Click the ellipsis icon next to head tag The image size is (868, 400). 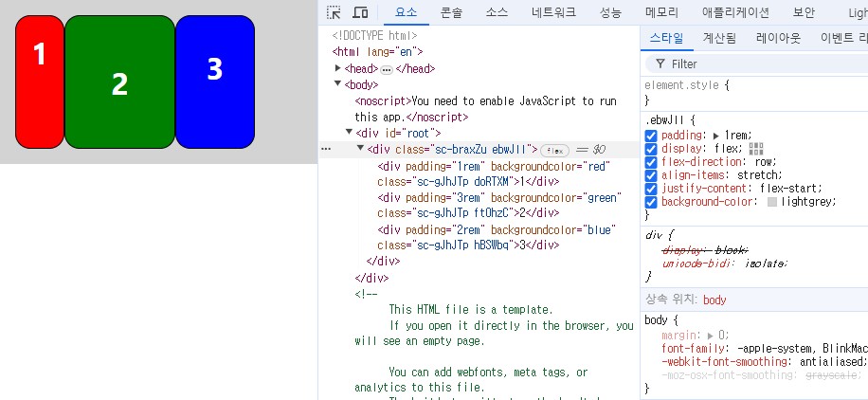[x=387, y=69]
